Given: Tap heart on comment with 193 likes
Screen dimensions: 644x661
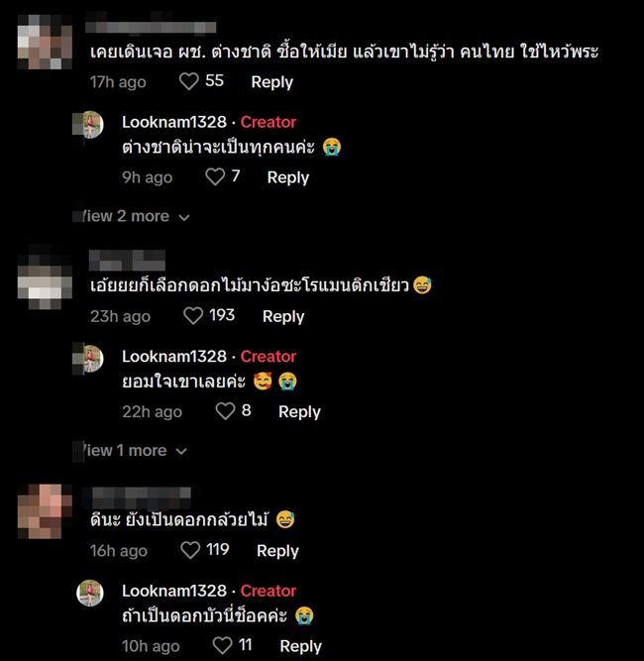Looking at the screenshot, I should (193, 316).
